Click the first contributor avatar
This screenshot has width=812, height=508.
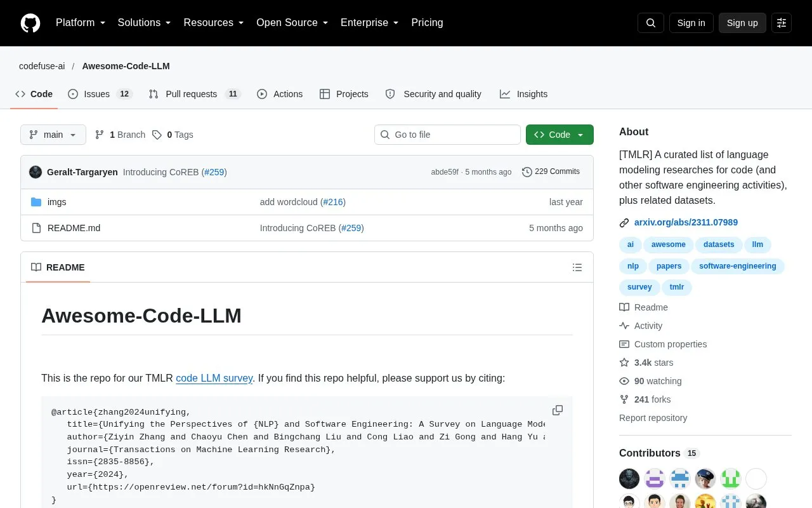[x=629, y=479]
